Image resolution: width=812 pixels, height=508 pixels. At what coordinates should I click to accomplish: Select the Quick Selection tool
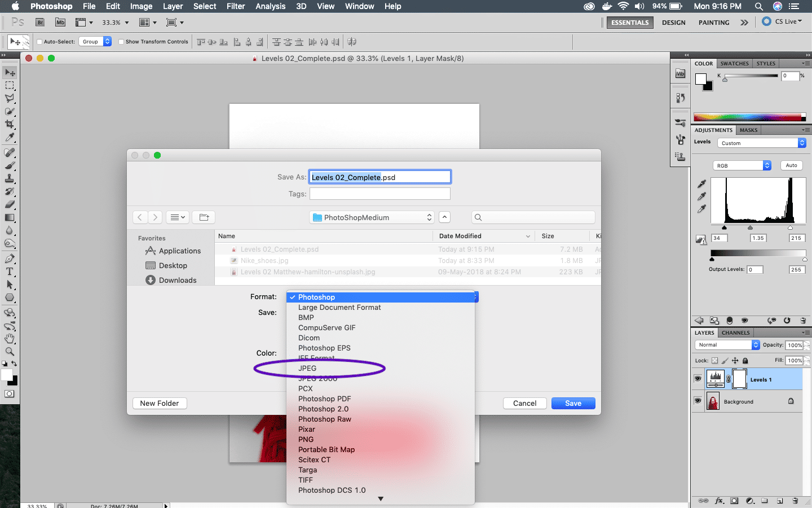pyautogui.click(x=10, y=111)
